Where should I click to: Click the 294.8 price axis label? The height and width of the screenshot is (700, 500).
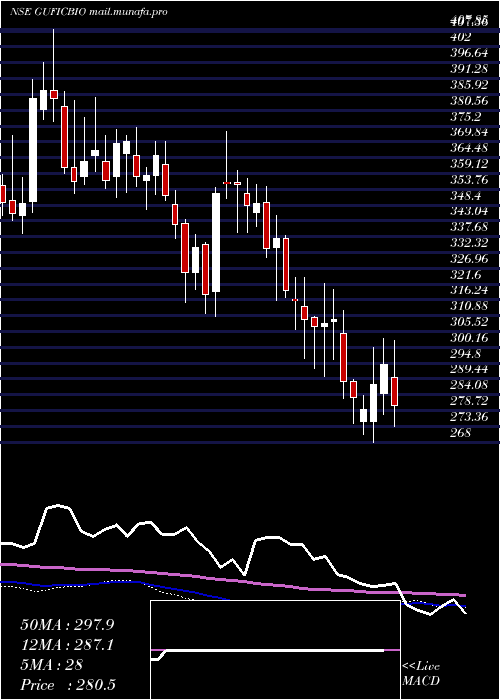pyautogui.click(x=468, y=353)
